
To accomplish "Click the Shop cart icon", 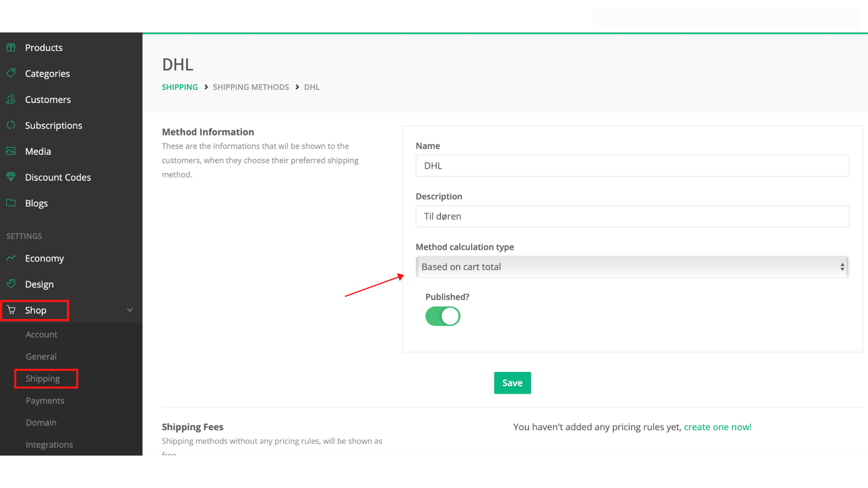I will pyautogui.click(x=11, y=310).
